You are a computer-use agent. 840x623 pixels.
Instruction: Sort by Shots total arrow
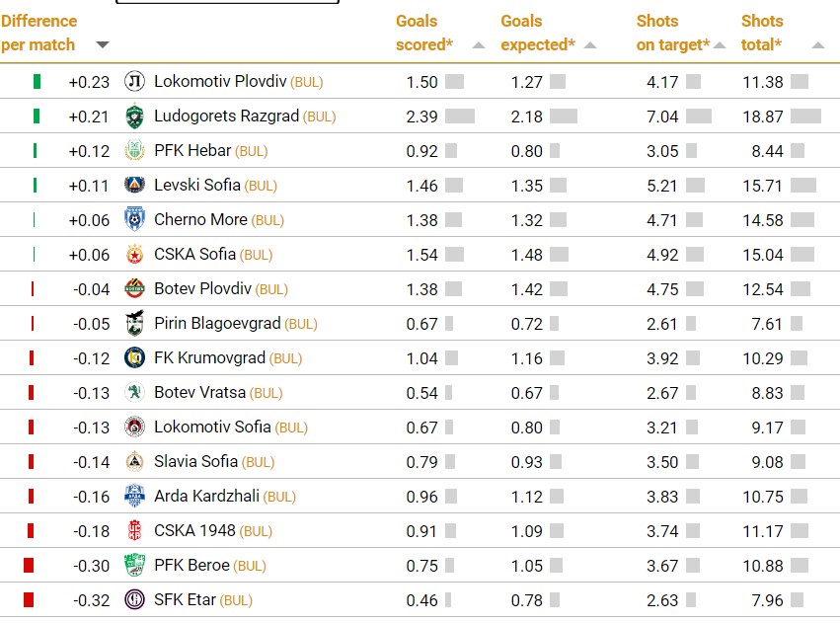pyautogui.click(x=818, y=45)
